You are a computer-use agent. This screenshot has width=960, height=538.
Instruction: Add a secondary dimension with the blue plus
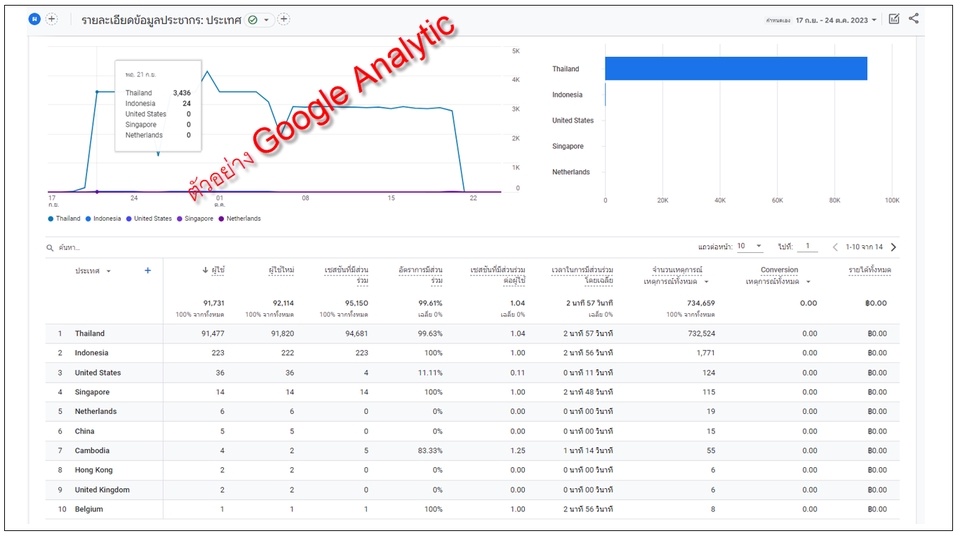coord(148,271)
